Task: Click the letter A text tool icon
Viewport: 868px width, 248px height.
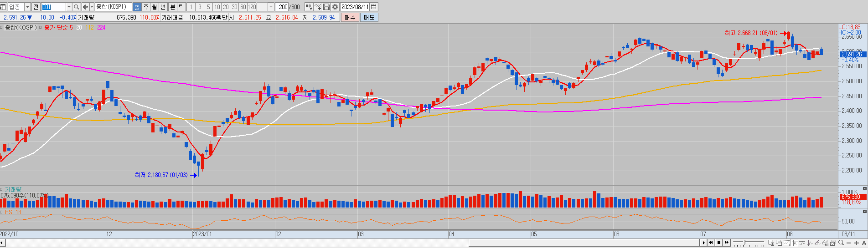Action: click(x=864, y=243)
